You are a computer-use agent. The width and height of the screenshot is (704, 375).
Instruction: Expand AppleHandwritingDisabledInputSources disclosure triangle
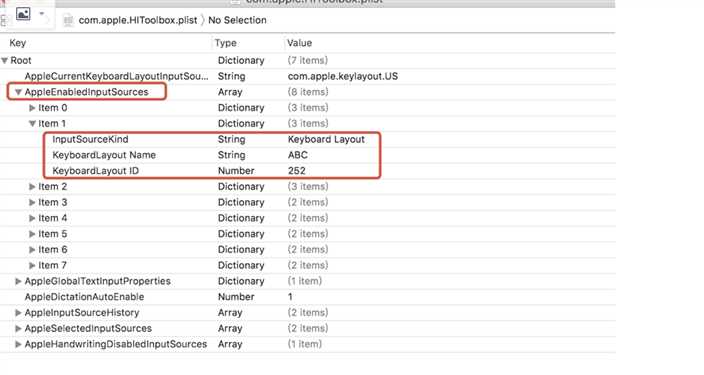click(x=18, y=344)
